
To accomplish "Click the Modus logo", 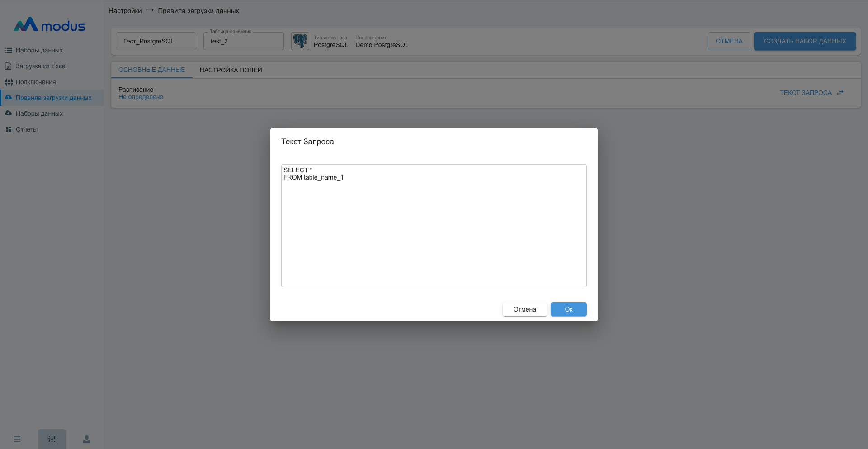I will (49, 25).
